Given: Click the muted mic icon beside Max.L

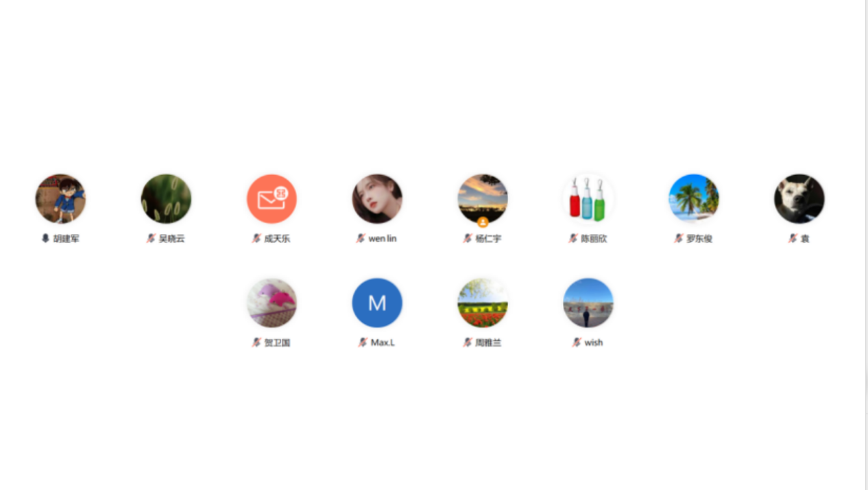Looking at the screenshot, I should [363, 342].
